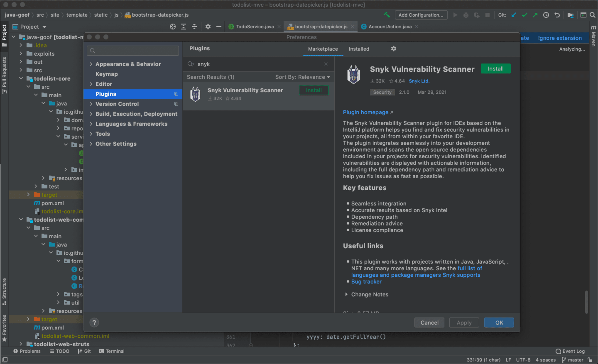Click the Preferences settings search field
The height and width of the screenshot is (364, 598).
click(133, 50)
